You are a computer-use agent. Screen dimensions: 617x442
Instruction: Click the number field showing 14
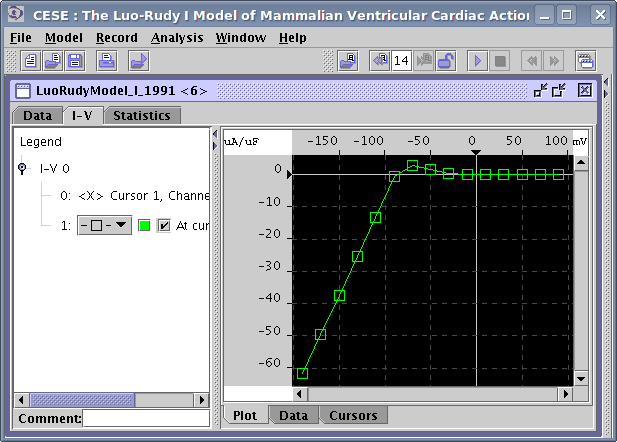tap(401, 61)
